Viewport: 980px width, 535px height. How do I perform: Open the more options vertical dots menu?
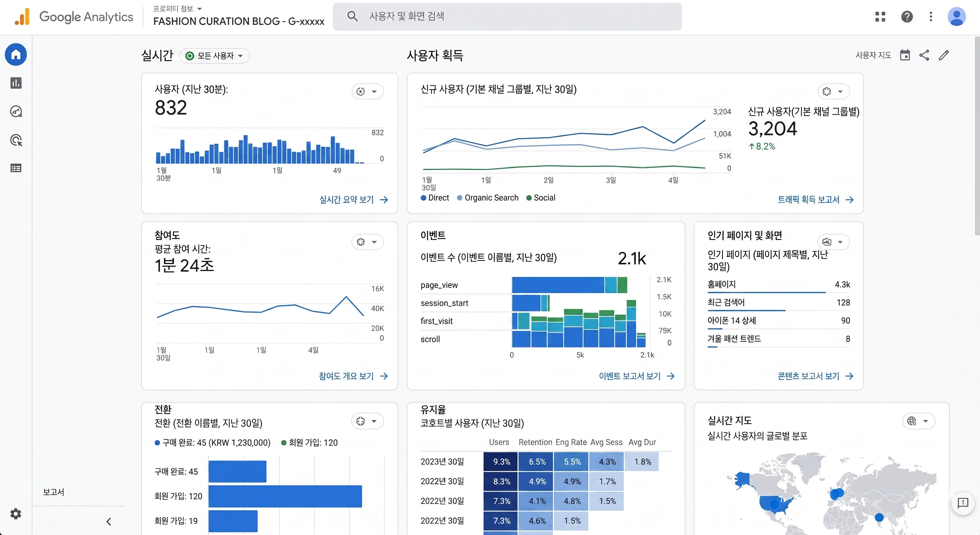pos(931,17)
